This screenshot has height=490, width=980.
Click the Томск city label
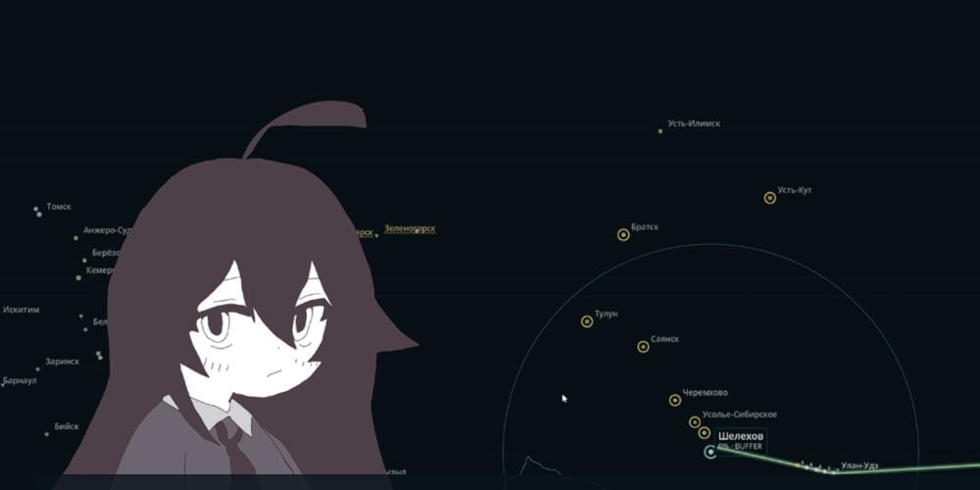59,206
